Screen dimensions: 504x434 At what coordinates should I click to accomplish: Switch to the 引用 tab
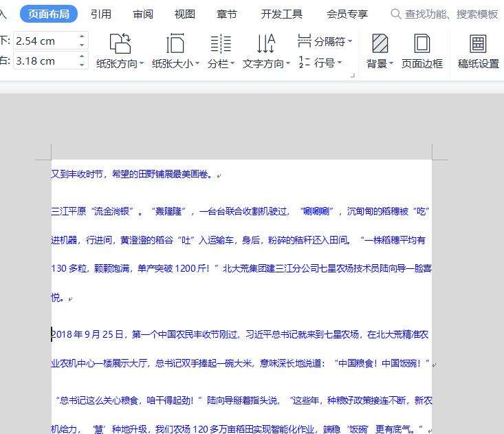tap(101, 14)
